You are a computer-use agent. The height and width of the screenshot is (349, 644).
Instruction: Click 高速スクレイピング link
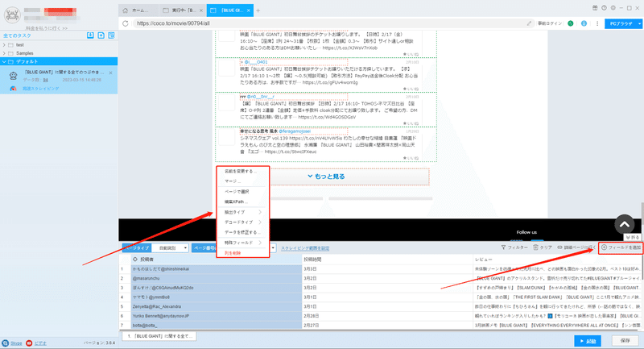tap(41, 89)
